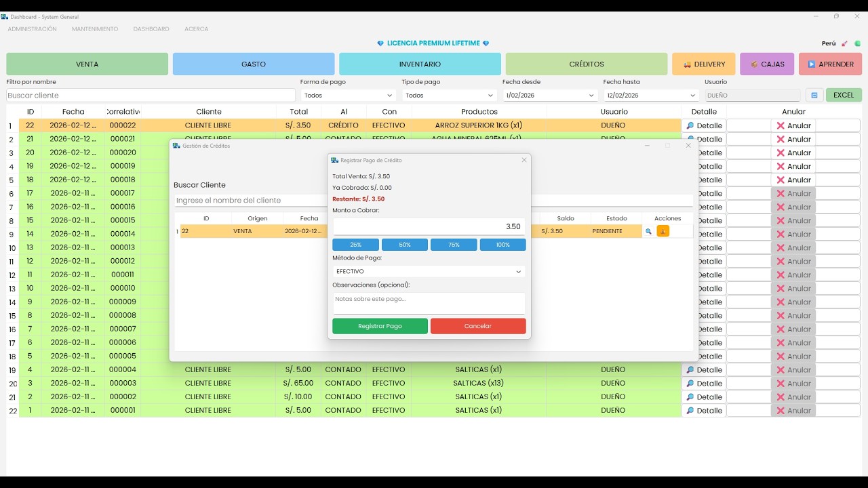
Task: Click the LICENCIA PREMIUM LIFETIME banner text
Action: 433,43
